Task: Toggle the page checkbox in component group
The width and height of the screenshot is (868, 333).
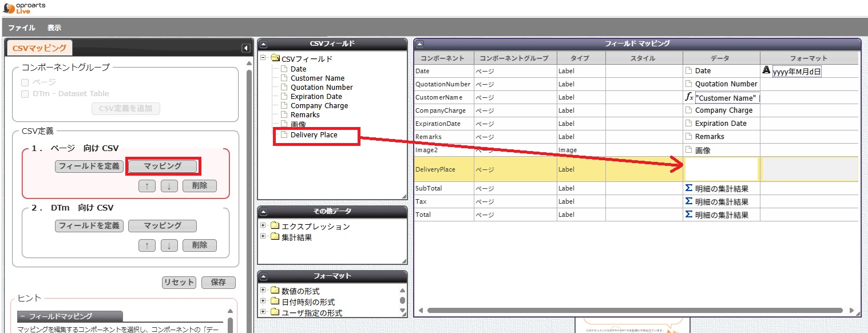Action: tap(25, 82)
